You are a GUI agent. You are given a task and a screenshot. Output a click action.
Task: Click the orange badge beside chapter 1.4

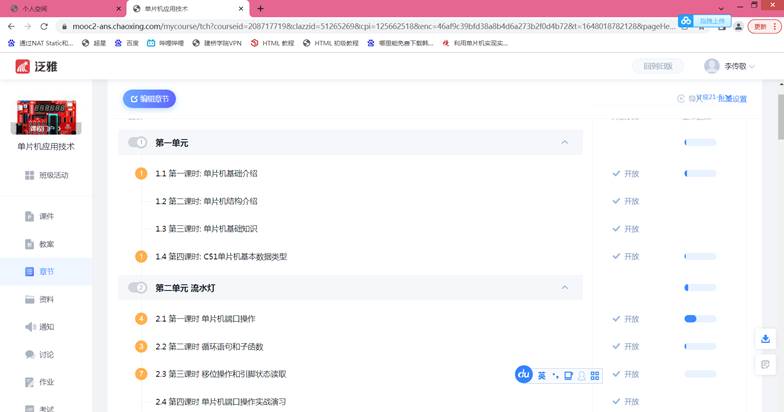point(141,256)
